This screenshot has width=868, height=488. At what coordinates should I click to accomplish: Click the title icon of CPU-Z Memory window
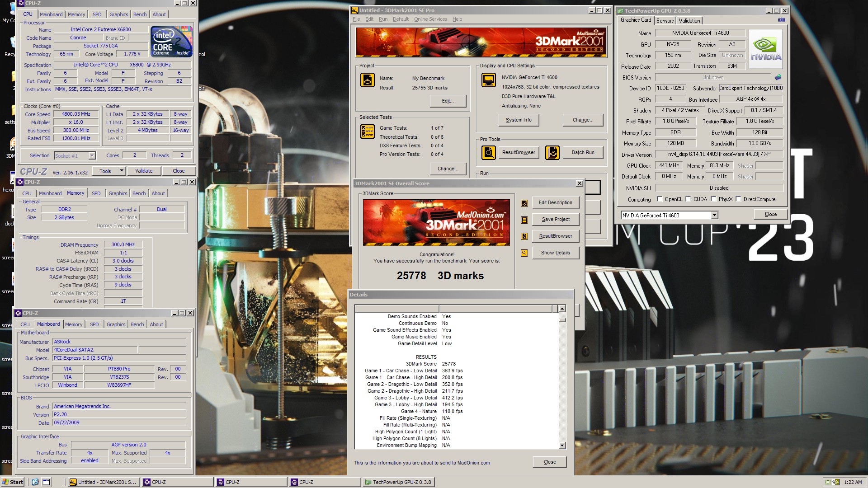(20, 182)
